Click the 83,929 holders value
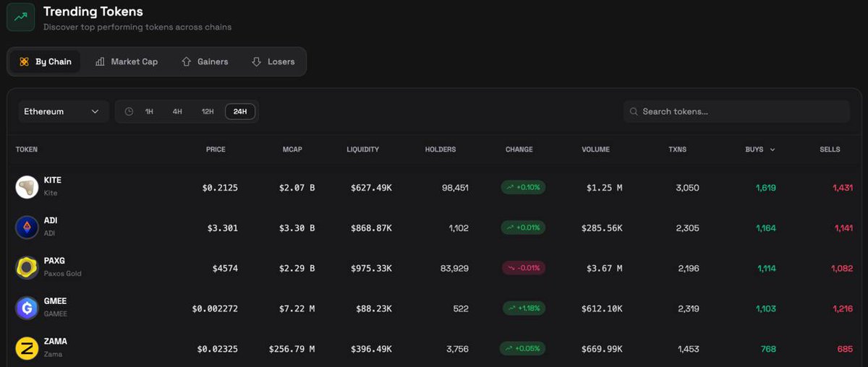The width and height of the screenshot is (868, 367). pyautogui.click(x=454, y=269)
